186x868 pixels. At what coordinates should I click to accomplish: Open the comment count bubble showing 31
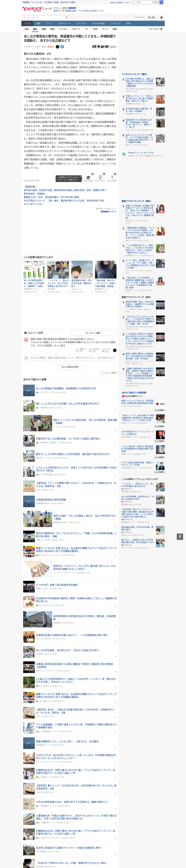click(x=44, y=47)
